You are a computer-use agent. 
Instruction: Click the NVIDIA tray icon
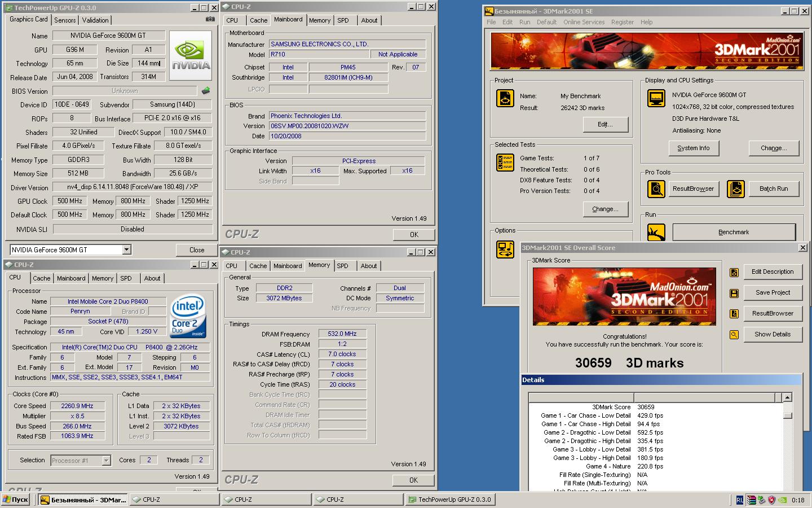pyautogui.click(x=783, y=500)
